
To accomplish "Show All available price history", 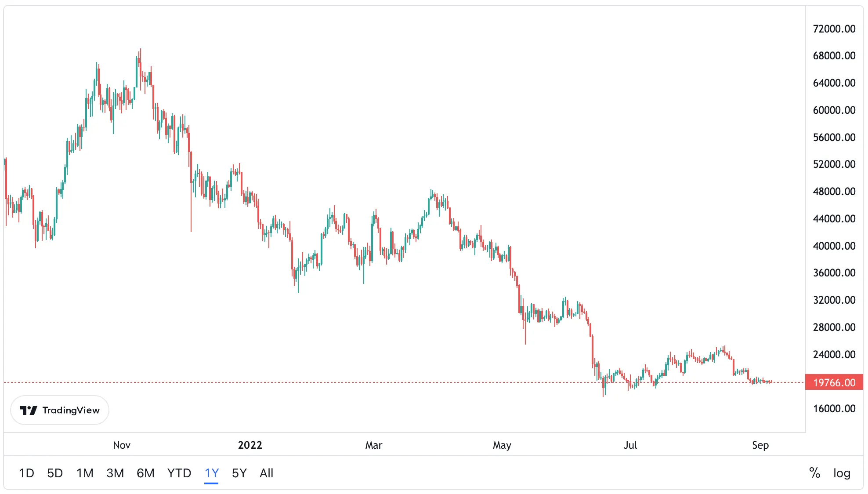I will (x=266, y=473).
